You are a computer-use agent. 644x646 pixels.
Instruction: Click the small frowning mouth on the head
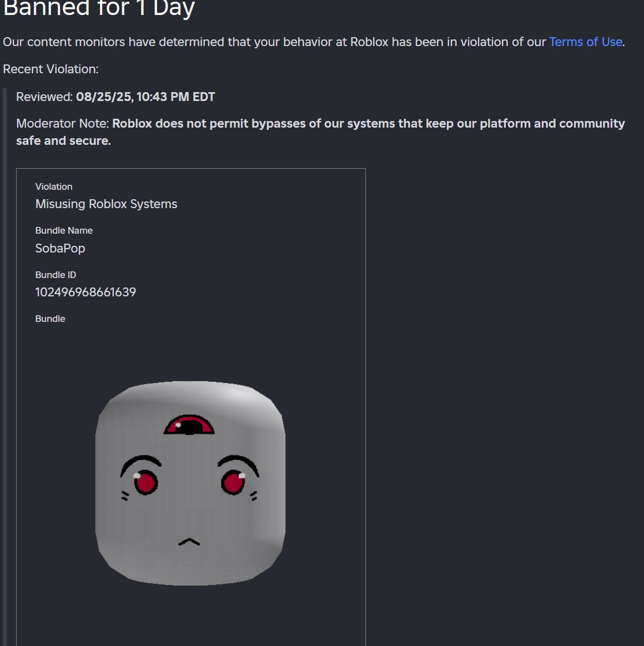point(189,542)
